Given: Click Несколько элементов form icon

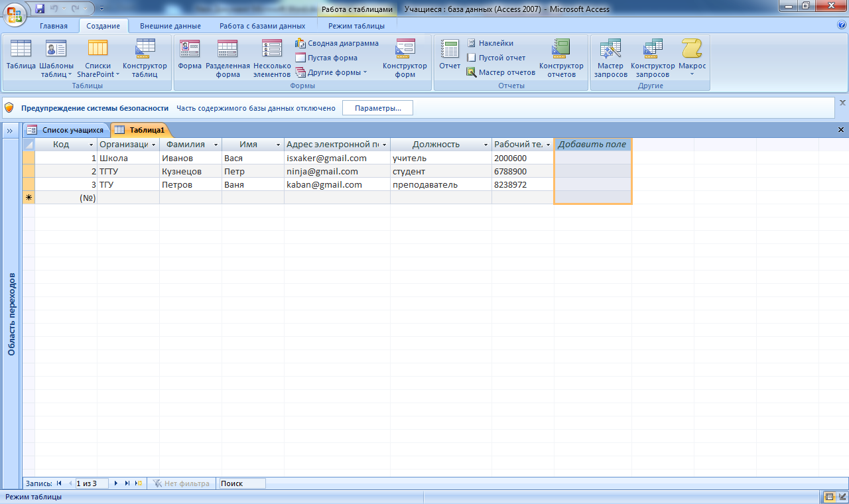Looking at the screenshot, I should point(272,58).
